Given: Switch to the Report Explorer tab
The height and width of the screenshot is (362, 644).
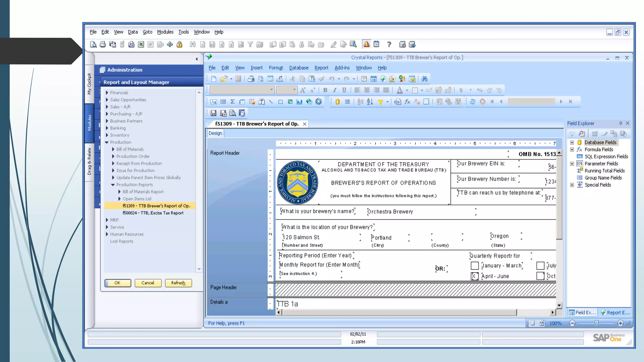Looking at the screenshot, I should [x=615, y=312].
